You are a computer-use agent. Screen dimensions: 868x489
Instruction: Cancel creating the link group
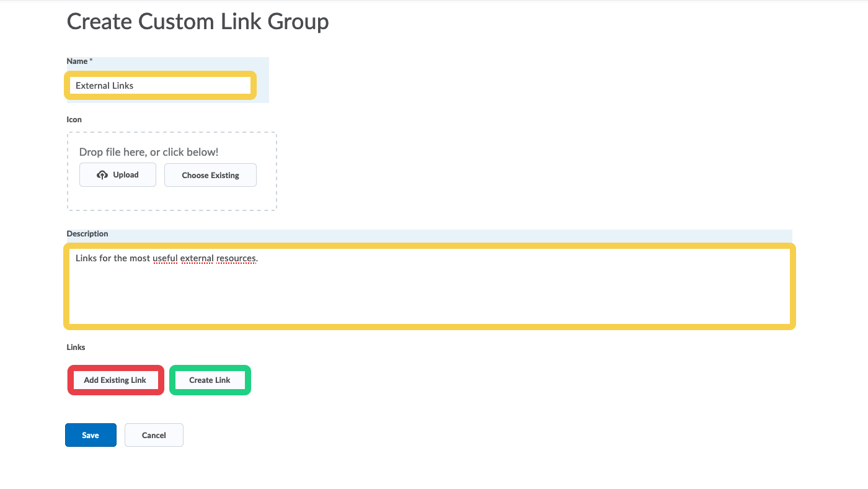(154, 435)
